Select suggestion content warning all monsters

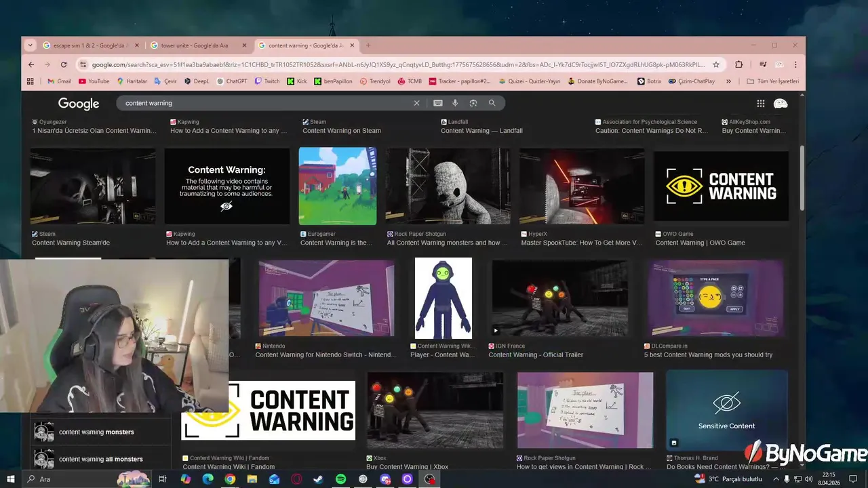100,459
